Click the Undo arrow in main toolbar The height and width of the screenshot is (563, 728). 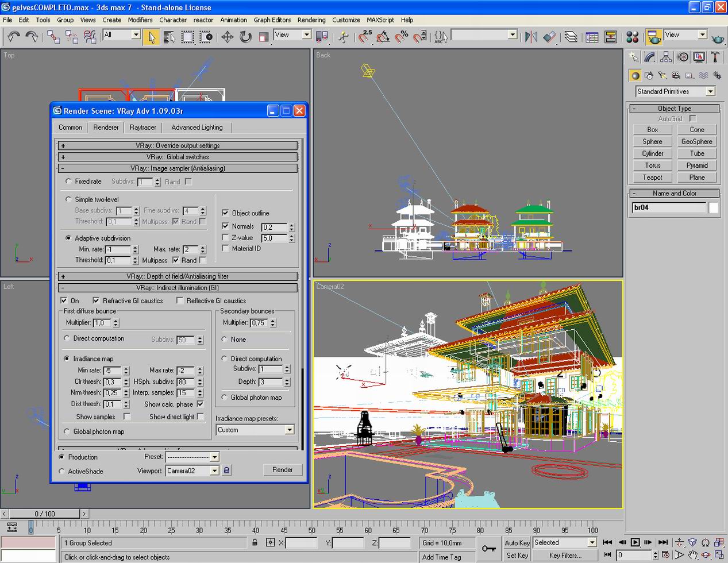tap(14, 37)
